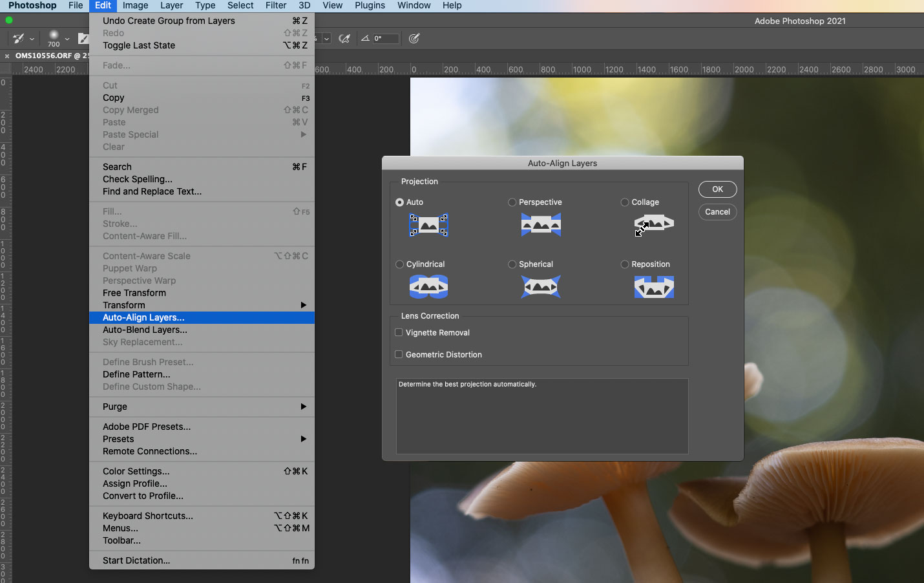
Task: Click the airbrush-style icon left of angle
Action: [x=345, y=39]
